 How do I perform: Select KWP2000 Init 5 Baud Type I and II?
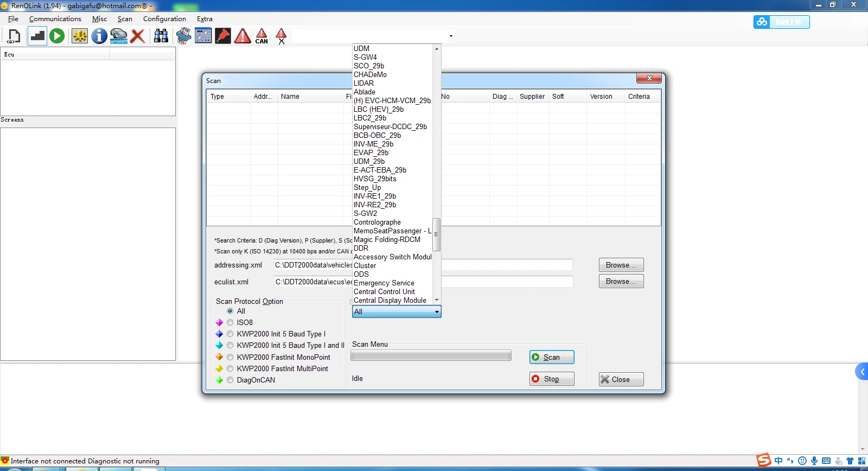[x=230, y=345]
